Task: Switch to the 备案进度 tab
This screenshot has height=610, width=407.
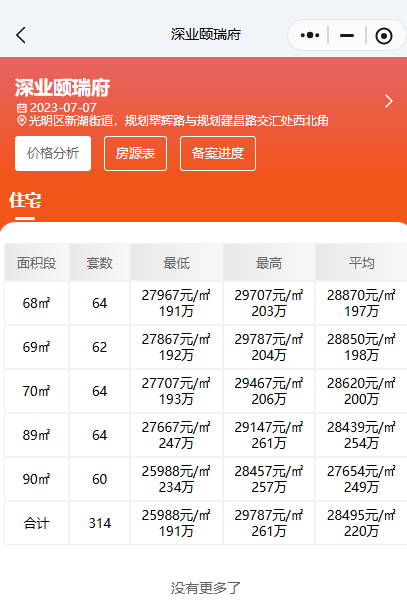Action: click(218, 153)
